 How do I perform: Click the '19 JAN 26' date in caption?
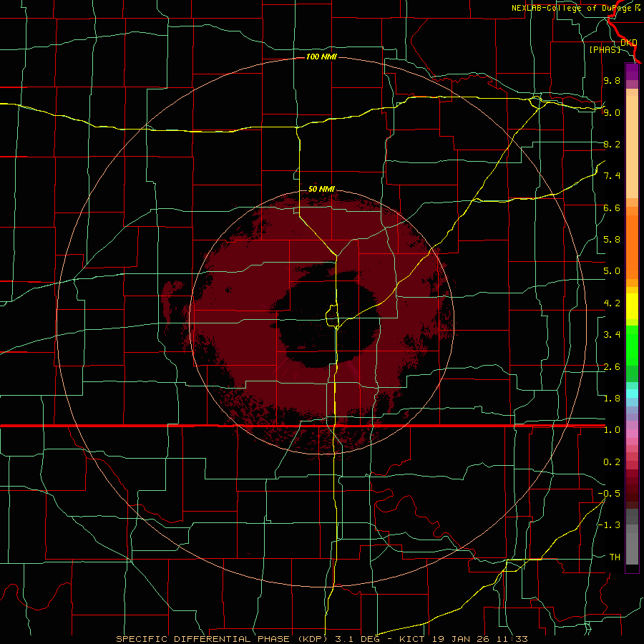click(x=459, y=639)
